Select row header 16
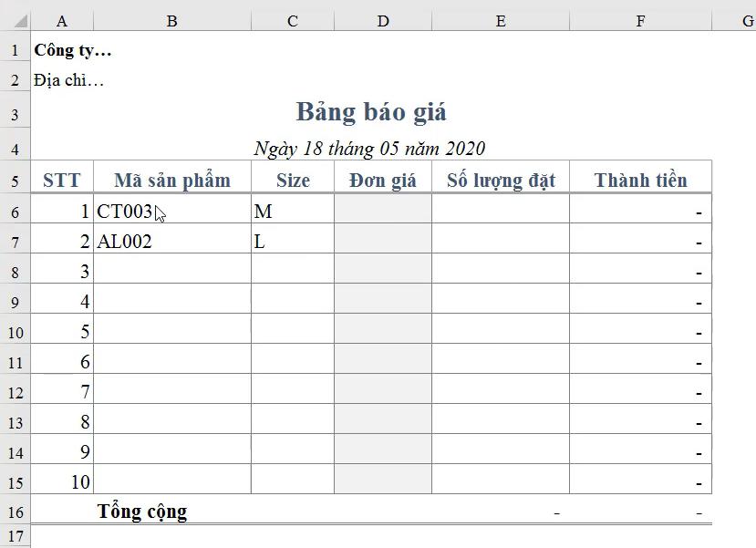756x548 pixels. 15,512
